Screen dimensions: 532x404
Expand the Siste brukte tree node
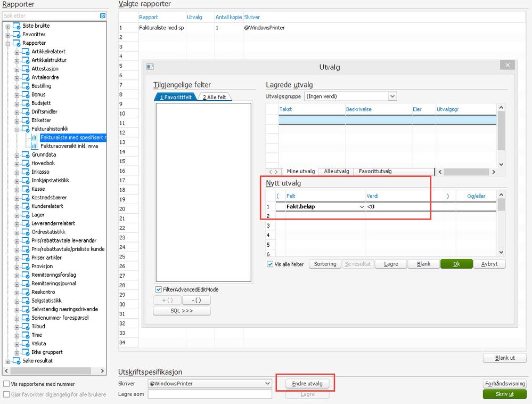[x=7, y=27]
